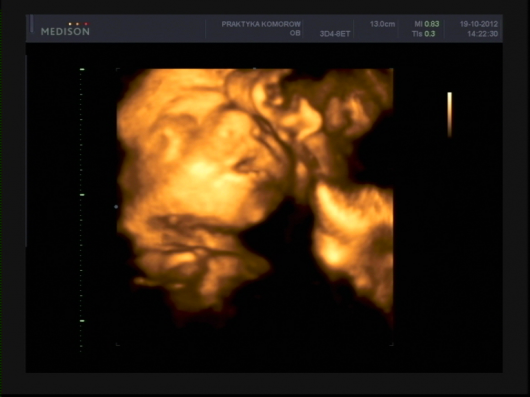Image resolution: width=530 pixels, height=397 pixels.
Task: Click the 3D4-8ET probe label
Action: pos(335,34)
